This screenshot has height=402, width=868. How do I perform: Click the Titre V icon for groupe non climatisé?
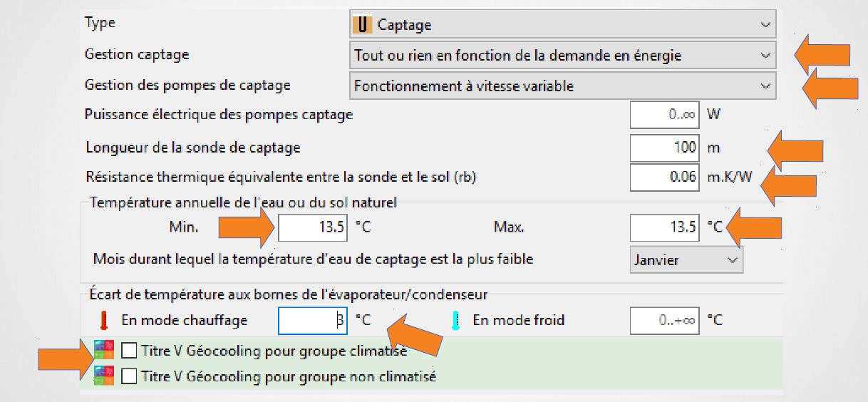point(104,376)
